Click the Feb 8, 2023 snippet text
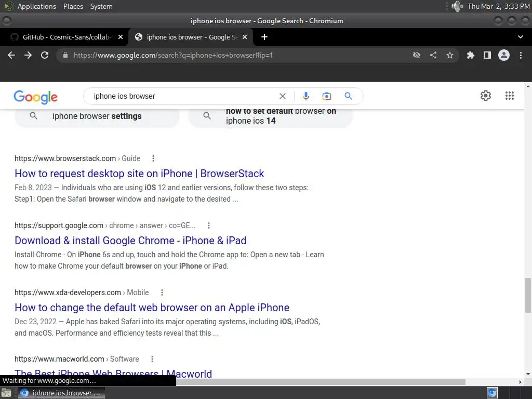 (x=162, y=193)
